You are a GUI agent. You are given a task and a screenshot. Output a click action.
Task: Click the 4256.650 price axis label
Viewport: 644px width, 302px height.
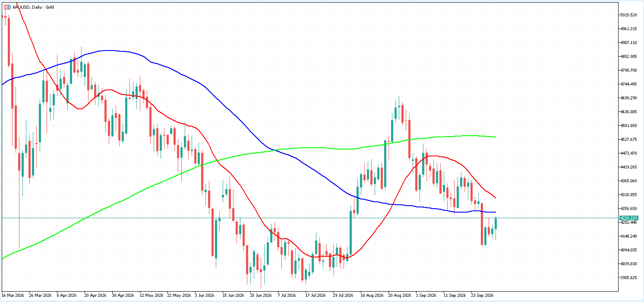628,209
